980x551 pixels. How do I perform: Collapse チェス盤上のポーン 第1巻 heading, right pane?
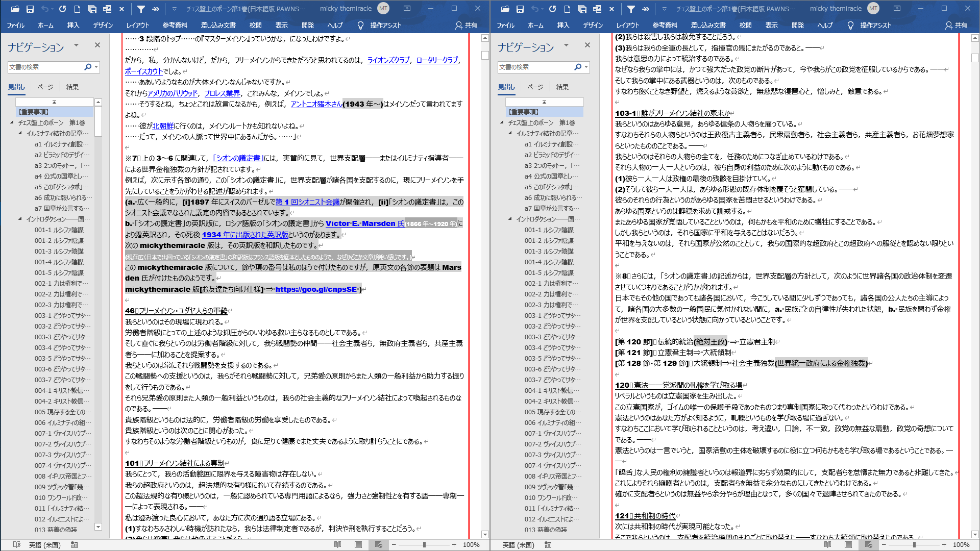[502, 122]
